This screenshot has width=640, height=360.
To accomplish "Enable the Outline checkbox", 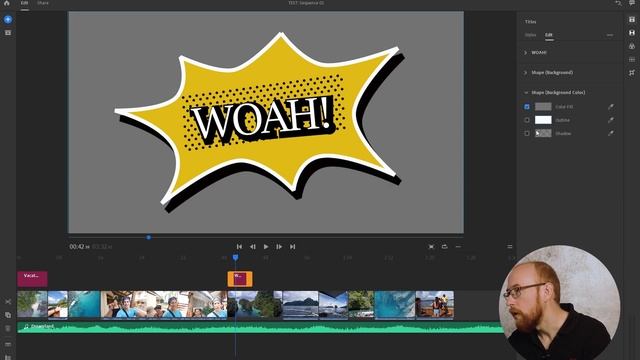I will [x=527, y=120].
